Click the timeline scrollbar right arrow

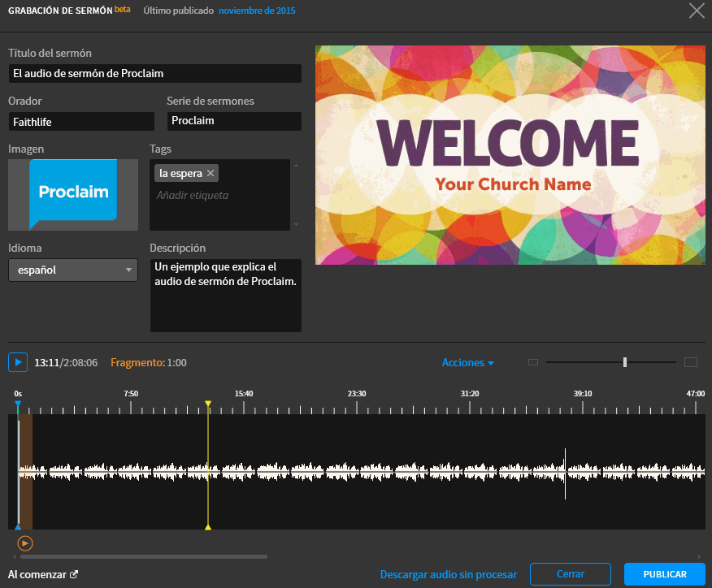tap(699, 556)
